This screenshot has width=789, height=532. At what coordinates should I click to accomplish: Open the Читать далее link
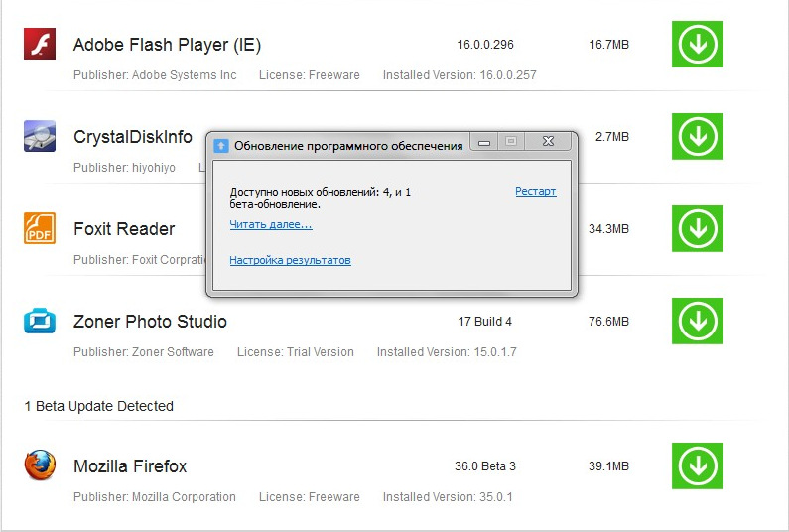(271, 224)
